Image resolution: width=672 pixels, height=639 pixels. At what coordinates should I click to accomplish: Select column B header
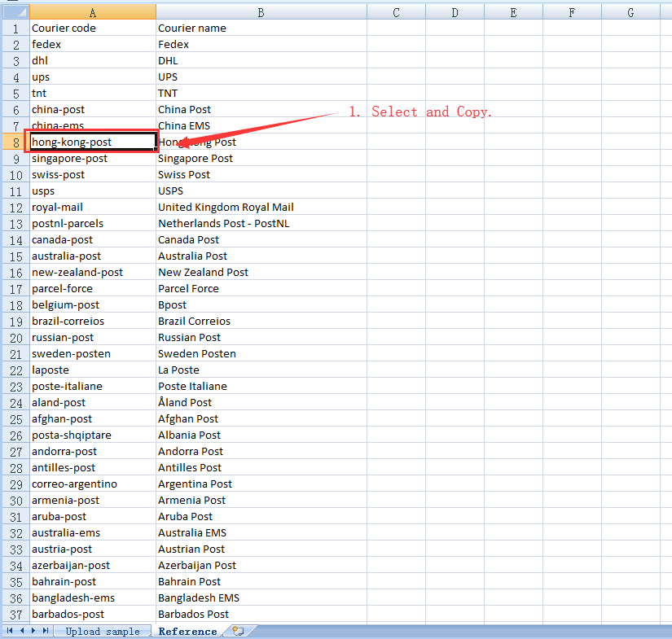pos(261,11)
